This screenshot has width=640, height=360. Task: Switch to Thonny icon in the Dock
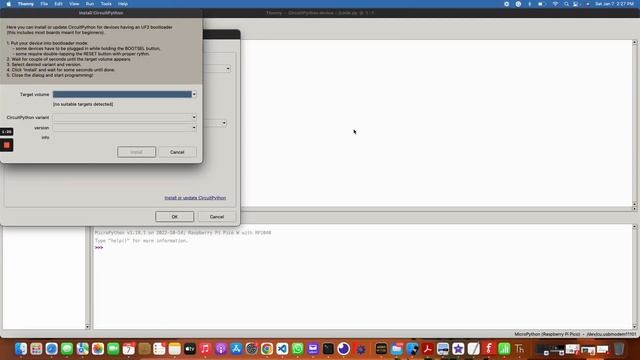click(519, 349)
